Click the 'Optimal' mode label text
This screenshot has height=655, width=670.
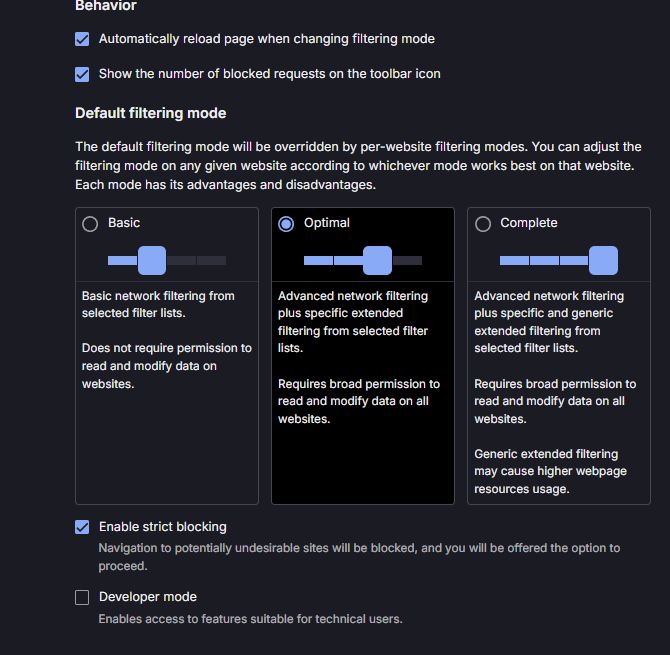[327, 223]
